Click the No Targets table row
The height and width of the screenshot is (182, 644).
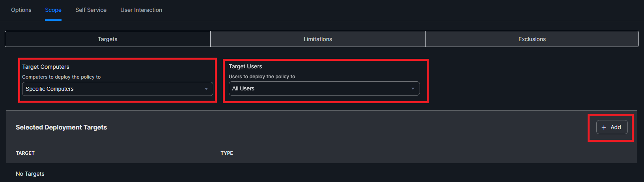[30, 174]
